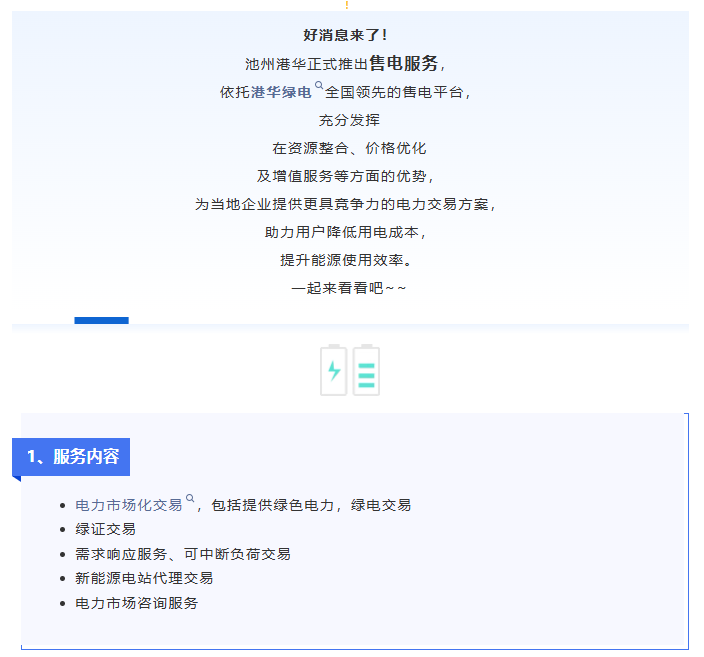Click the 为当地企业提供更具竞争力的电力交易方案 line

point(345,204)
